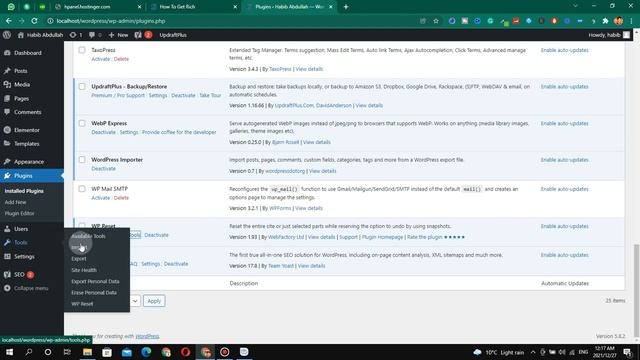Choose Export Personal Data in flyout
640x360 pixels.
[96, 282]
